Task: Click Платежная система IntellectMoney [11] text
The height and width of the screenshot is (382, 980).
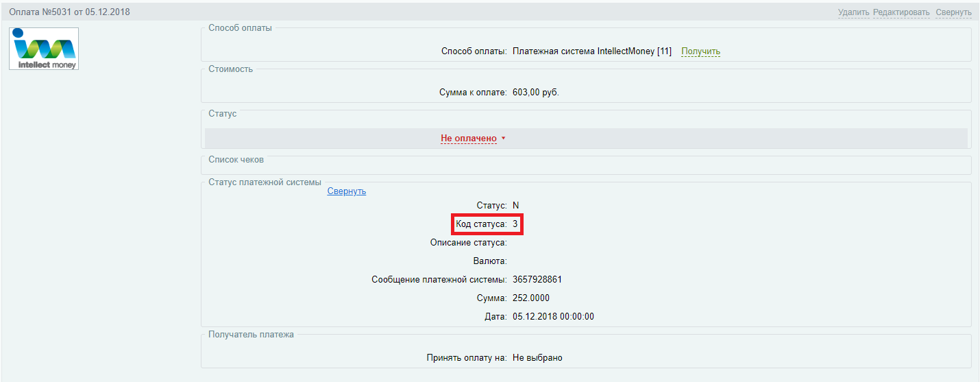Action: (591, 51)
